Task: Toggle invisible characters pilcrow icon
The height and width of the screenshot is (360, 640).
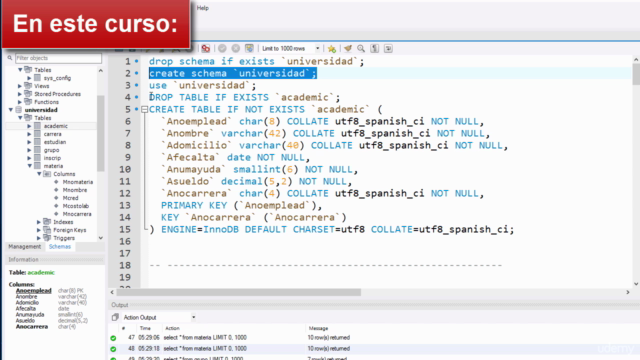Action: point(375,49)
